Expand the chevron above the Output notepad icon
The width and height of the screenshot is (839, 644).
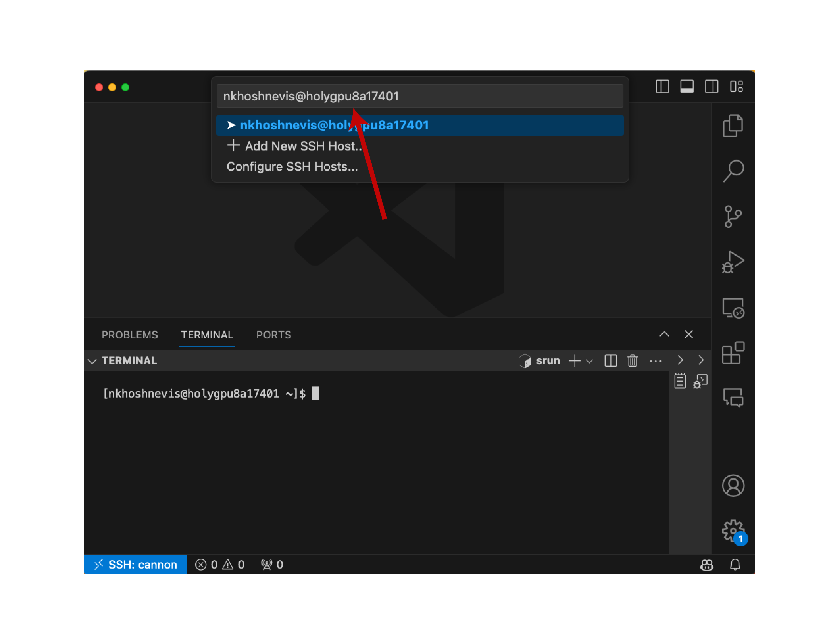[680, 360]
